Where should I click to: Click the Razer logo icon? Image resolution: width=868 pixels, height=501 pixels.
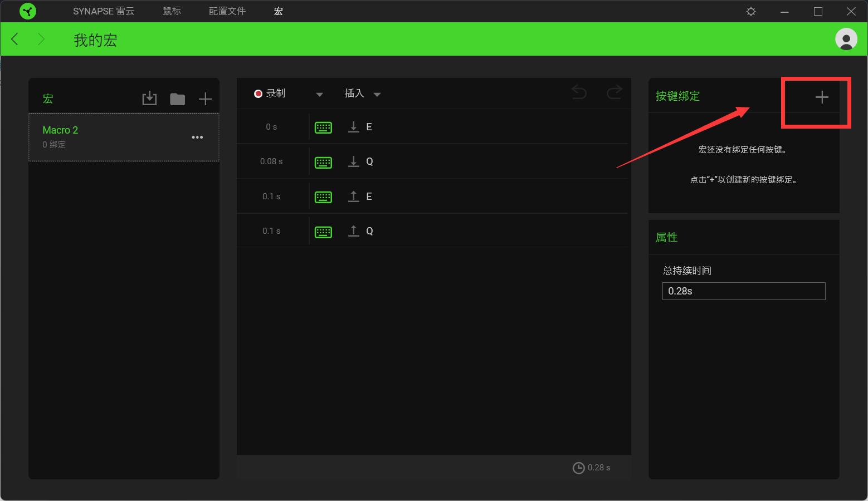28,11
